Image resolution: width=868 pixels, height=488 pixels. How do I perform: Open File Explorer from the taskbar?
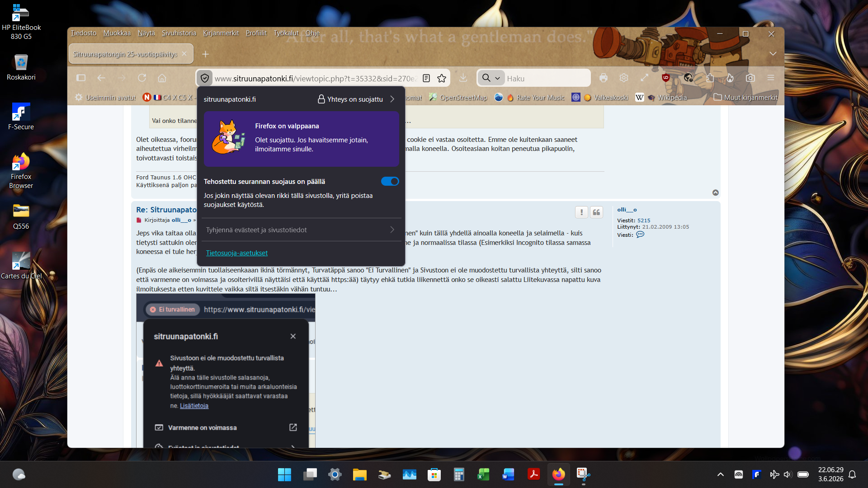(359, 474)
